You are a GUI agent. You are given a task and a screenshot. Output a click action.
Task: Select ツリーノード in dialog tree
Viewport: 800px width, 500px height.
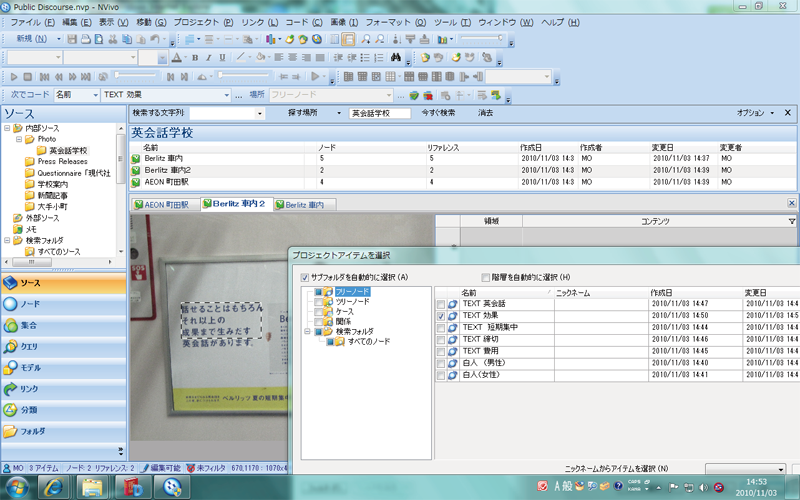[352, 302]
